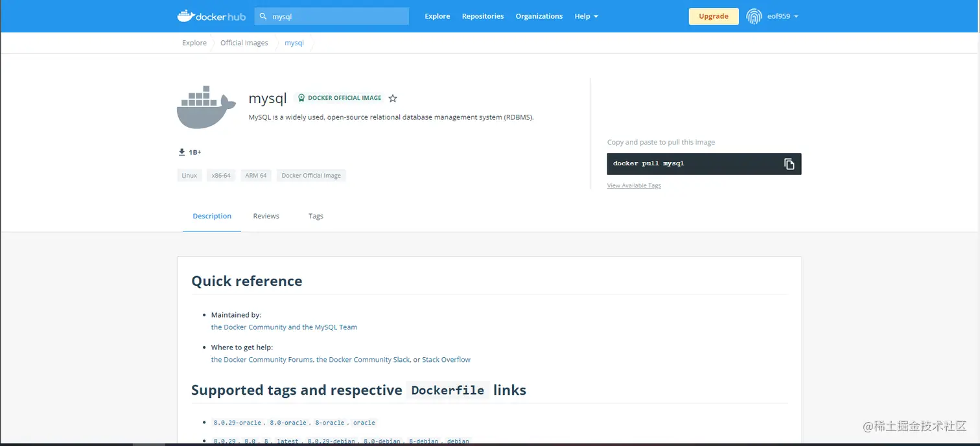Click the docker pull mysql command box
This screenshot has width=980, height=446.
704,164
